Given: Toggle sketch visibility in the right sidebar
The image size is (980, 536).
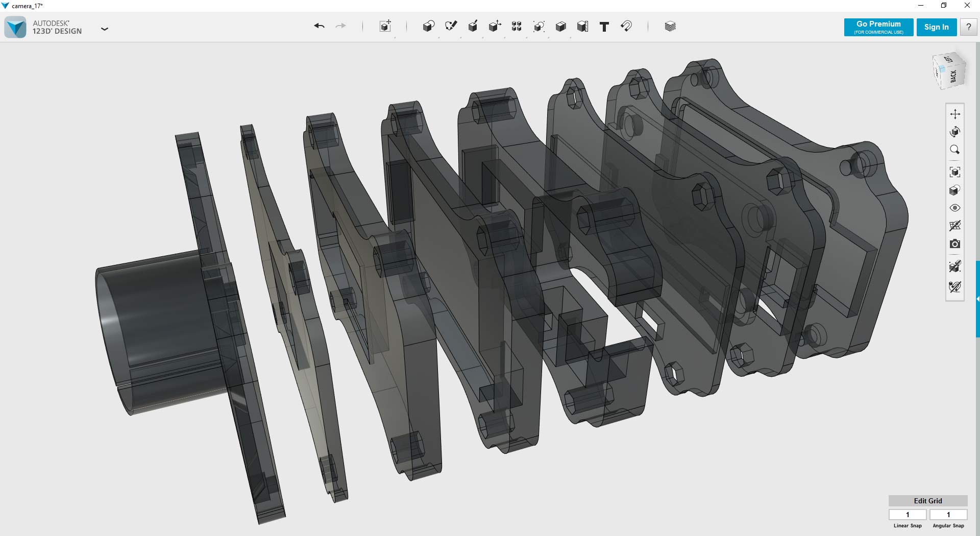Looking at the screenshot, I should click(x=955, y=266).
